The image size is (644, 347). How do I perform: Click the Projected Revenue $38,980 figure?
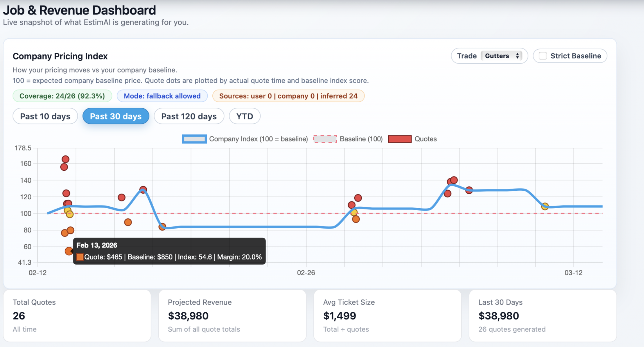pyautogui.click(x=188, y=316)
